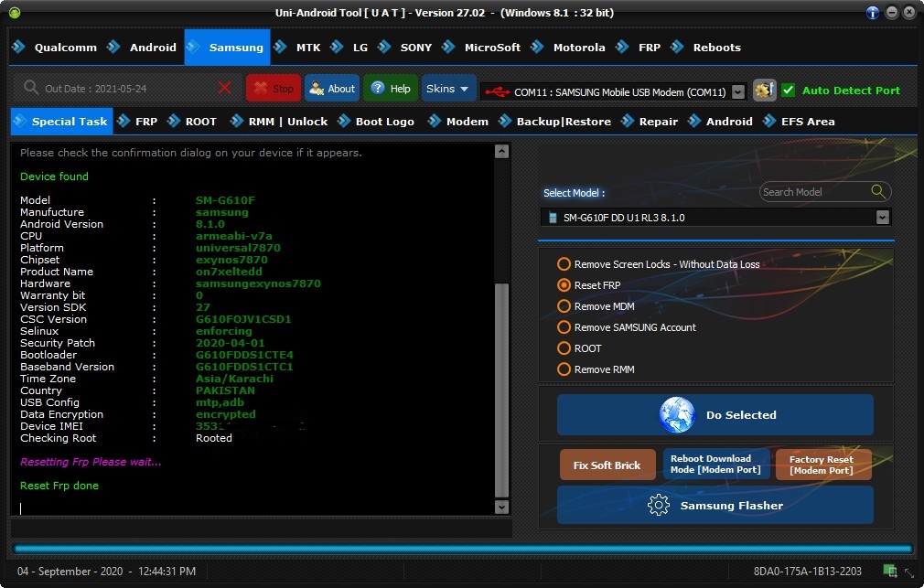Click the info icon in title bar
924x588 pixels.
[x=873, y=13]
